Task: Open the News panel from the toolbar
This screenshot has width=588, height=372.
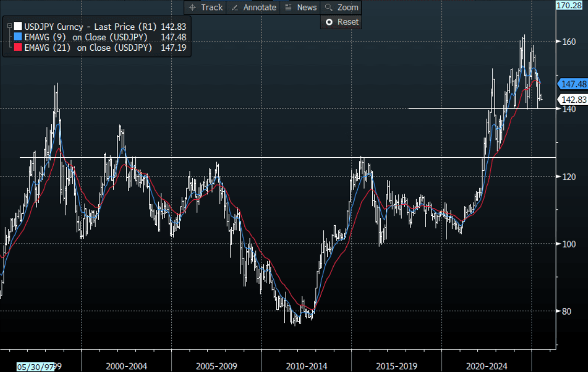Action: [x=301, y=7]
